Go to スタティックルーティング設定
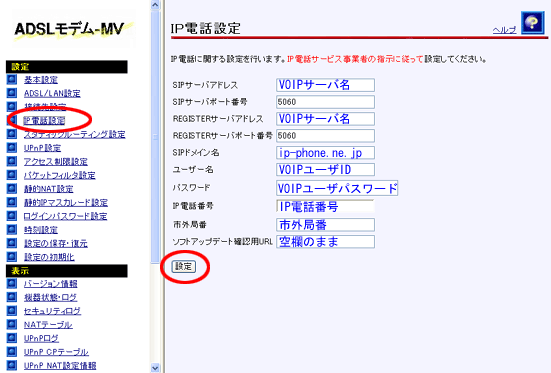 tap(74, 134)
